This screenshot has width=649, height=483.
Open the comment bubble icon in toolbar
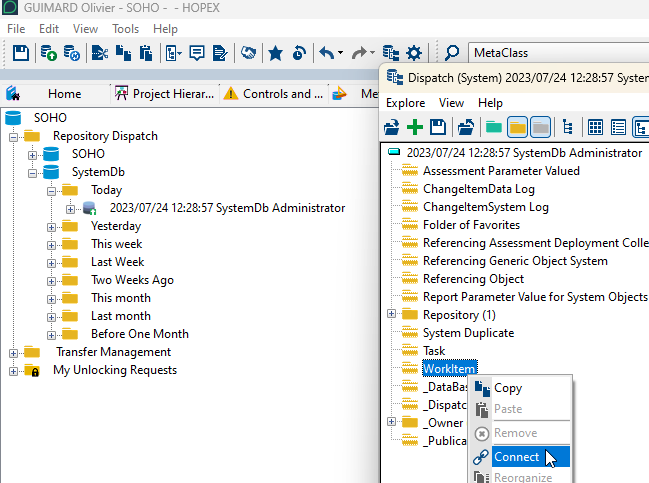(197, 53)
